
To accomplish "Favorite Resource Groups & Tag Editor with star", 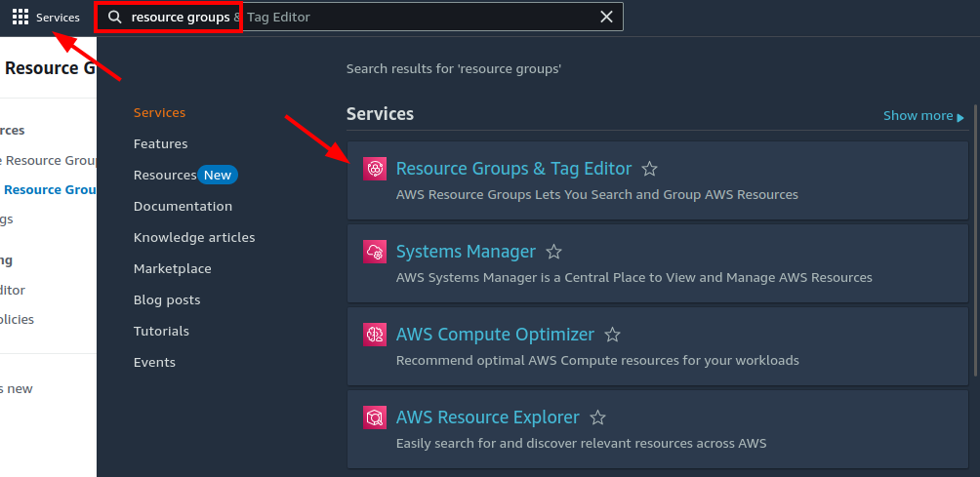I will (x=650, y=169).
